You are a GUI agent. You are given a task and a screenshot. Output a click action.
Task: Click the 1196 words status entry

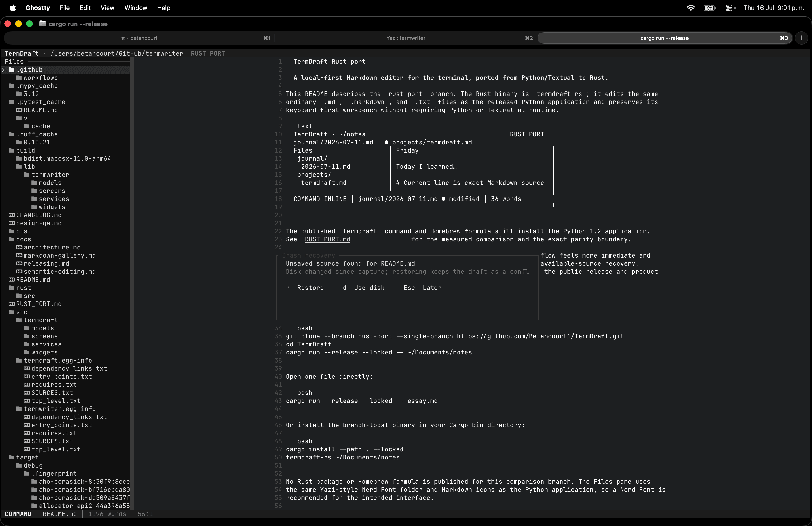click(x=107, y=514)
